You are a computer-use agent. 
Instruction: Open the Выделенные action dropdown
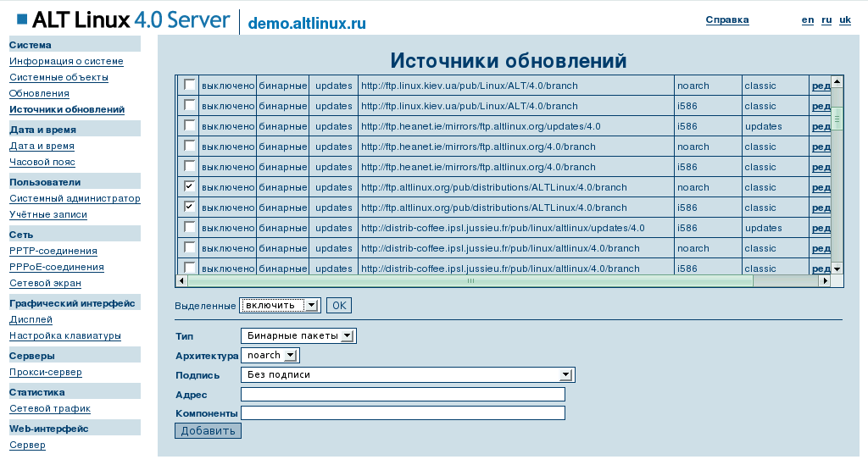[x=280, y=305]
